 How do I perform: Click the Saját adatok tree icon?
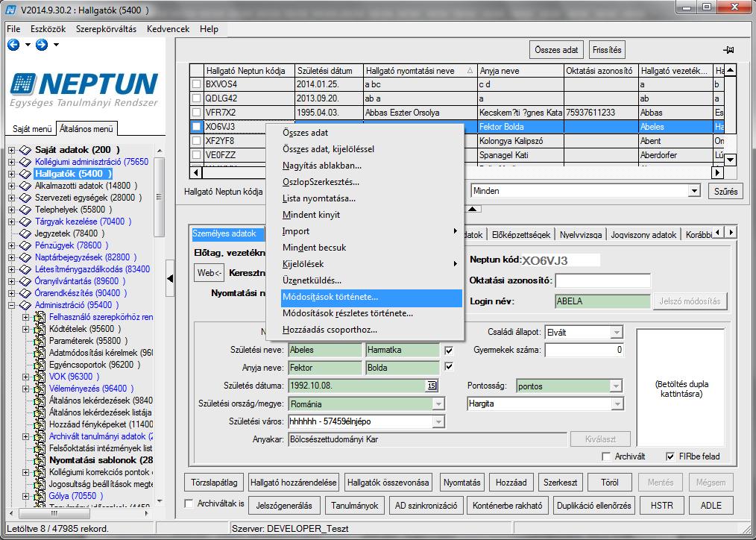(x=25, y=150)
